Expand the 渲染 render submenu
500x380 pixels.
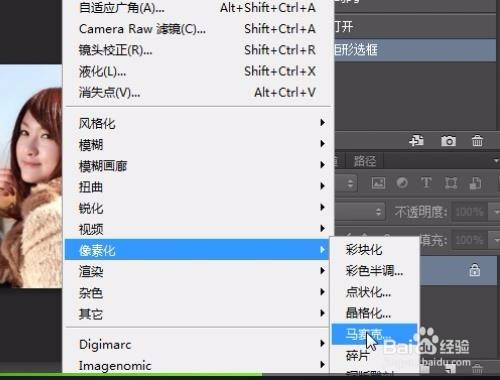tap(198, 271)
